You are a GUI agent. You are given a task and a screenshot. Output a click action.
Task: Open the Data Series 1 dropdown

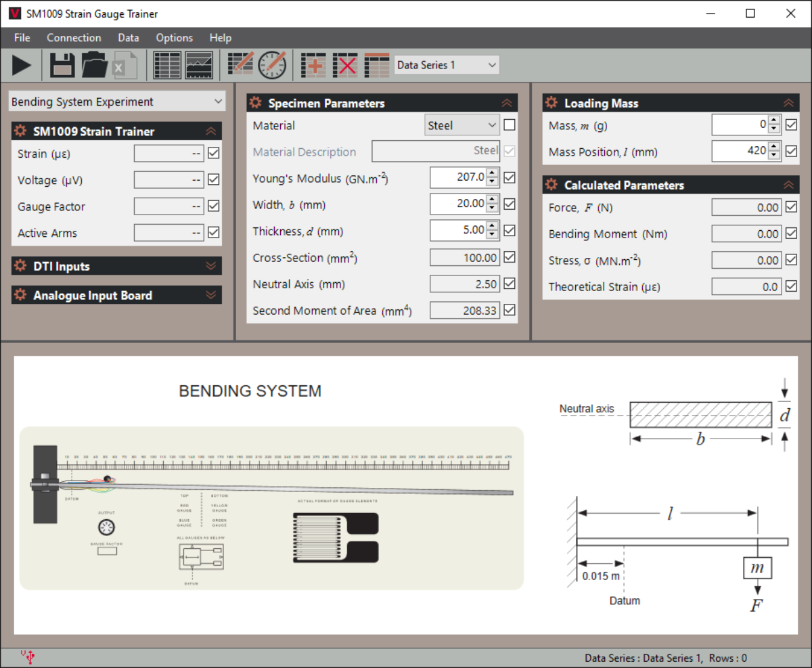[446, 64]
